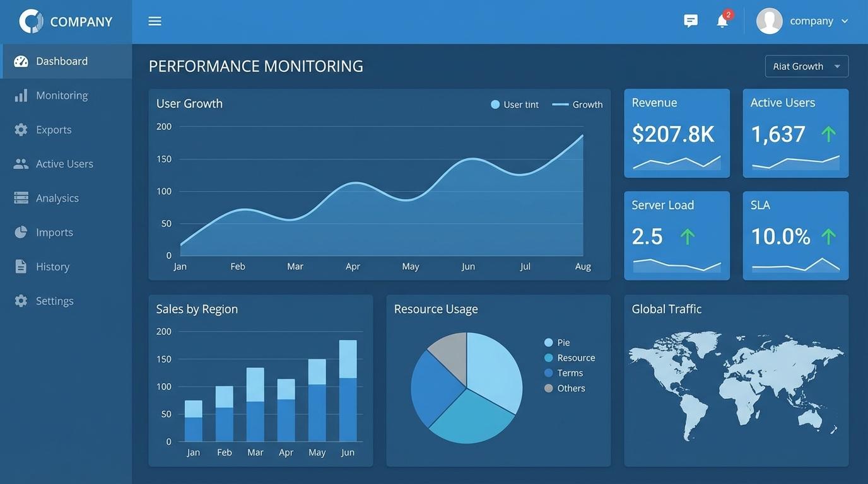Click the Company logo icon
This screenshot has height=484, width=868.
coord(31,21)
